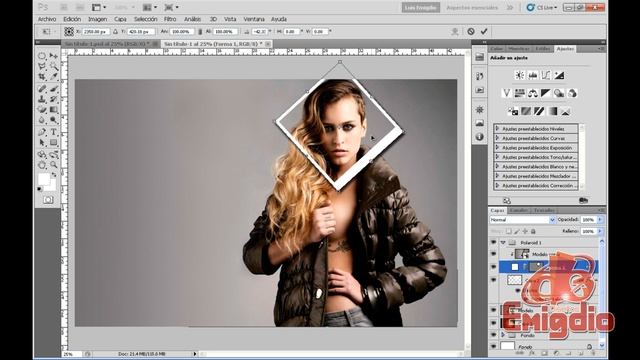Toggle warp mode in options bar
The image size is (640, 360).
(x=455, y=31)
